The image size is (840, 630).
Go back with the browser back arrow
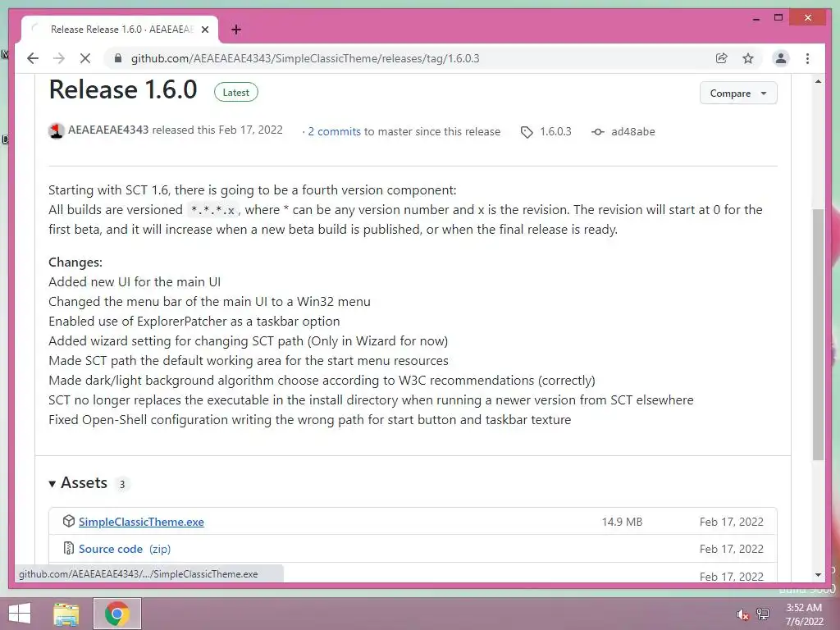(x=33, y=58)
